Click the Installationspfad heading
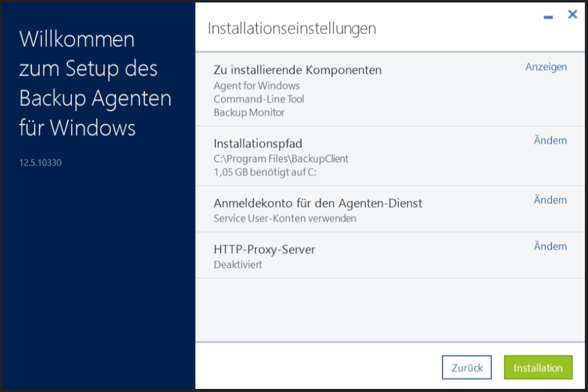 (257, 144)
